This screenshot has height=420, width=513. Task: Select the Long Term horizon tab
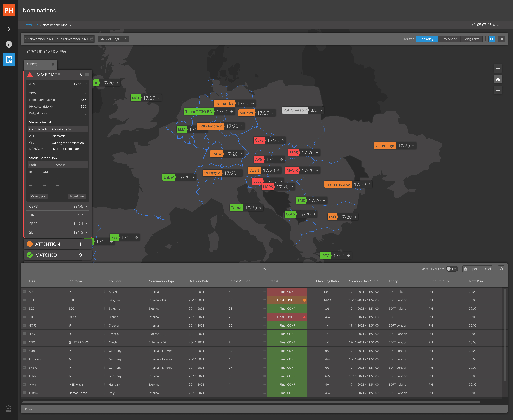(471, 39)
